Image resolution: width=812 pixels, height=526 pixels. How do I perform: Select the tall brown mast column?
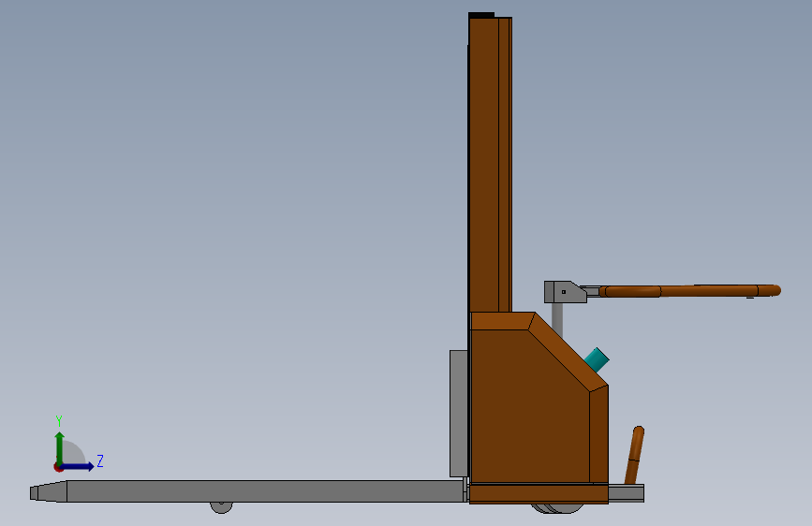pos(490,165)
